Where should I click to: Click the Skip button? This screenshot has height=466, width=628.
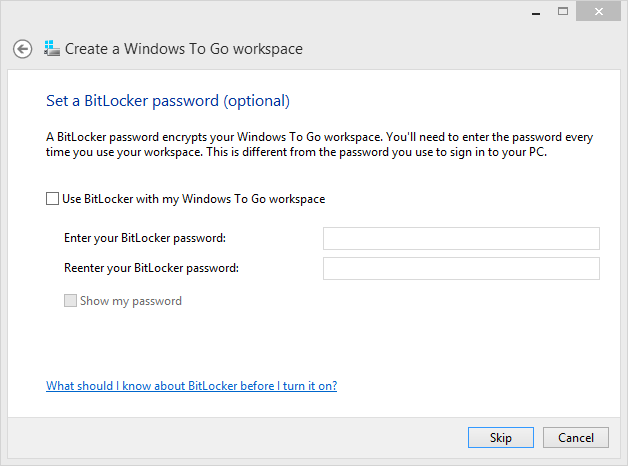pos(501,438)
